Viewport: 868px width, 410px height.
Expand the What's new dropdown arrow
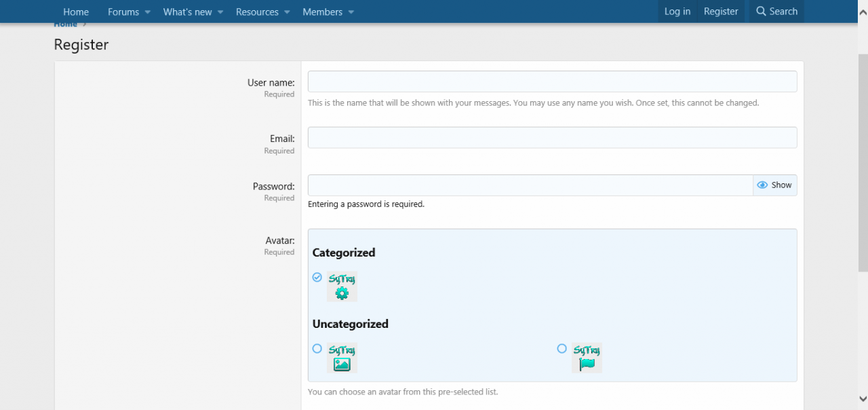(220, 12)
